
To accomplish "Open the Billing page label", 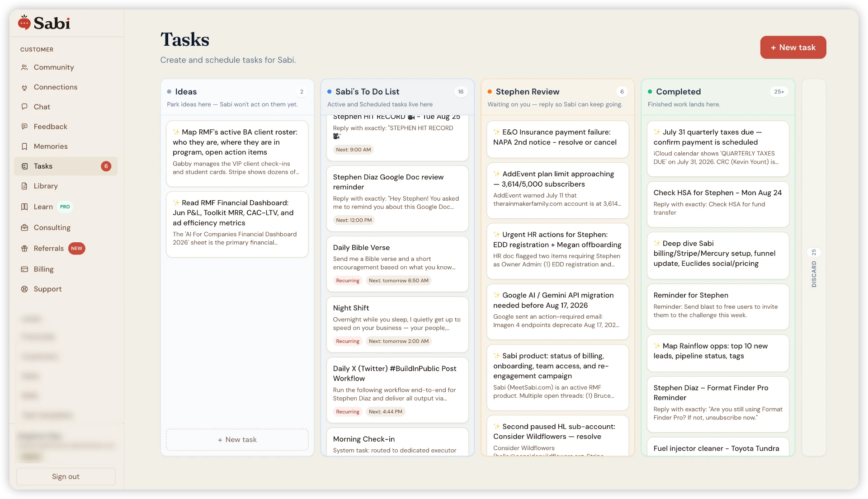I will tap(44, 269).
